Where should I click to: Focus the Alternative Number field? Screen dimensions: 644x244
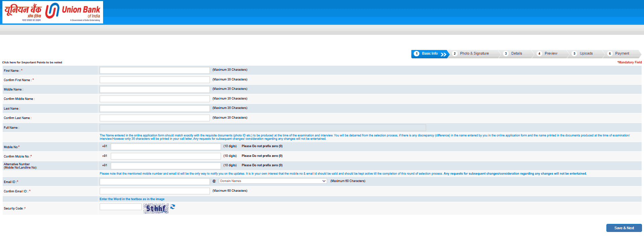tap(166, 166)
